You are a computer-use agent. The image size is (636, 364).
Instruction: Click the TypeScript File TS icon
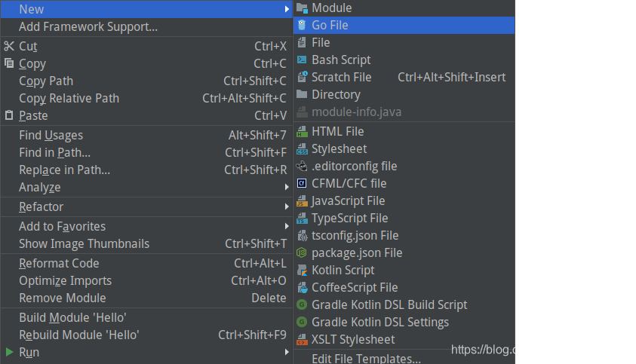tap(302, 218)
